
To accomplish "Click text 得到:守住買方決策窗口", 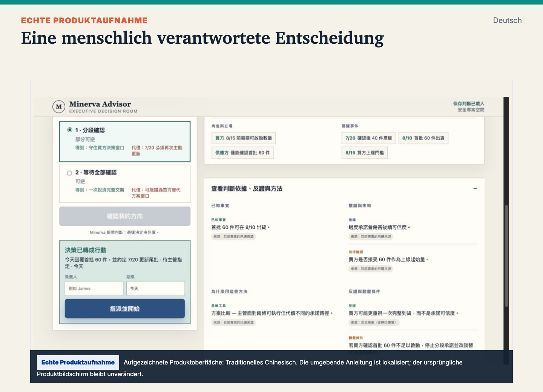I will (100, 148).
